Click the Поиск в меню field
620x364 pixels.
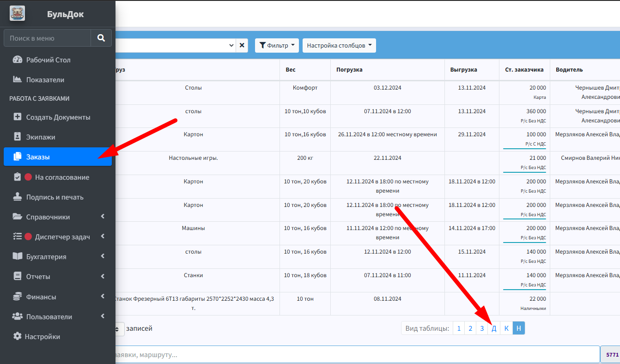47,38
